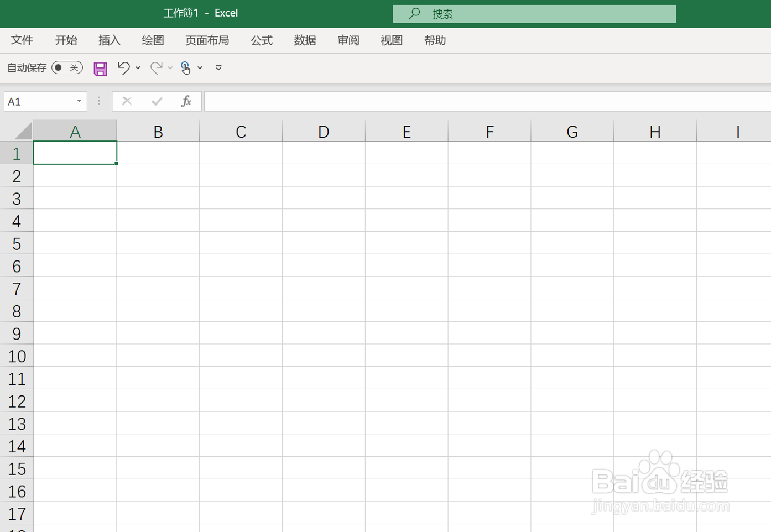Select cell D6

click(x=324, y=265)
